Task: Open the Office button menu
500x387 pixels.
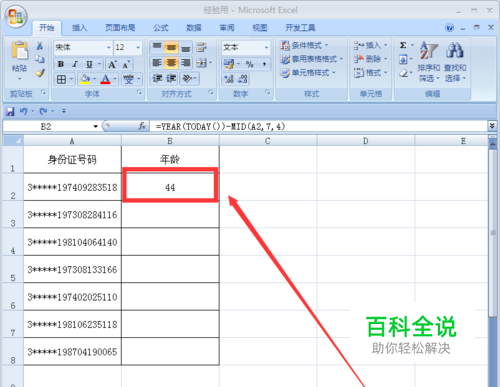Action: pos(16,16)
